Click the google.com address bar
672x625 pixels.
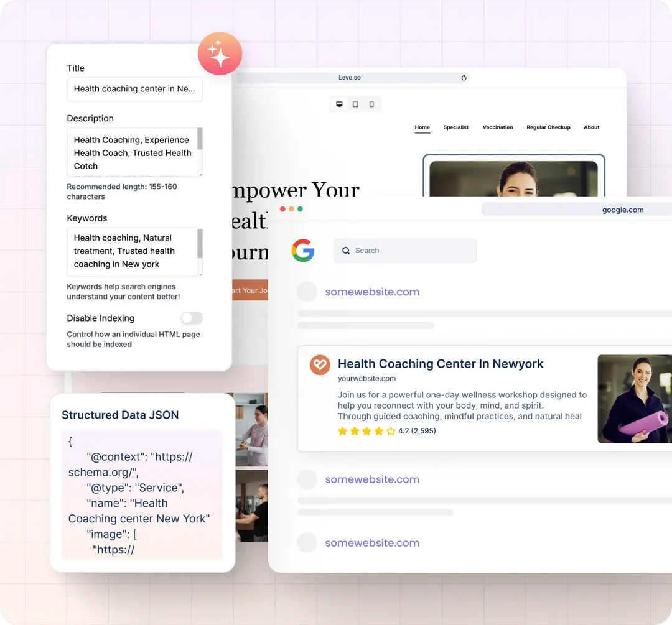(576, 210)
